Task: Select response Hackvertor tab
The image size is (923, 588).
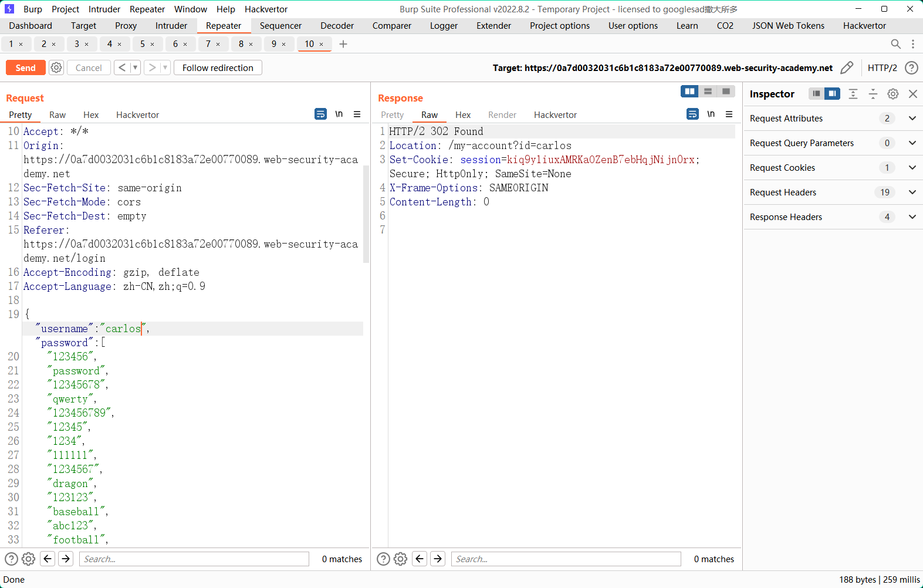Action: coord(555,115)
